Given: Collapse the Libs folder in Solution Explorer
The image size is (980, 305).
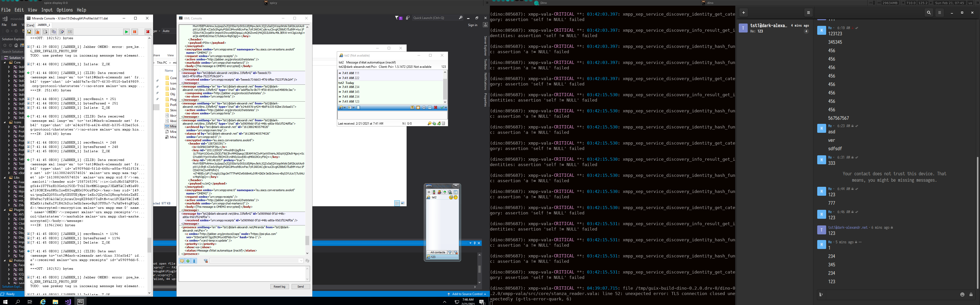Looking at the screenshot, I should [5, 177].
